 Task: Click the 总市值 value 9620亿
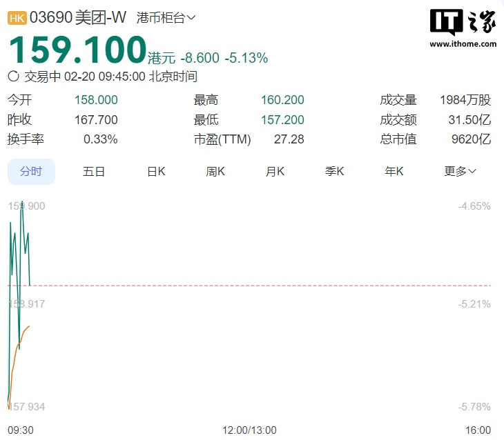click(472, 139)
